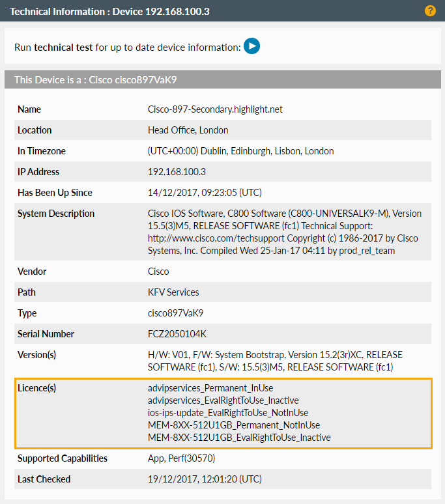Screen dimensions: 445x504
Task: Select the MEM-8XX-512U1GB_Permanent_NotInUse licence
Action: tap(234, 425)
